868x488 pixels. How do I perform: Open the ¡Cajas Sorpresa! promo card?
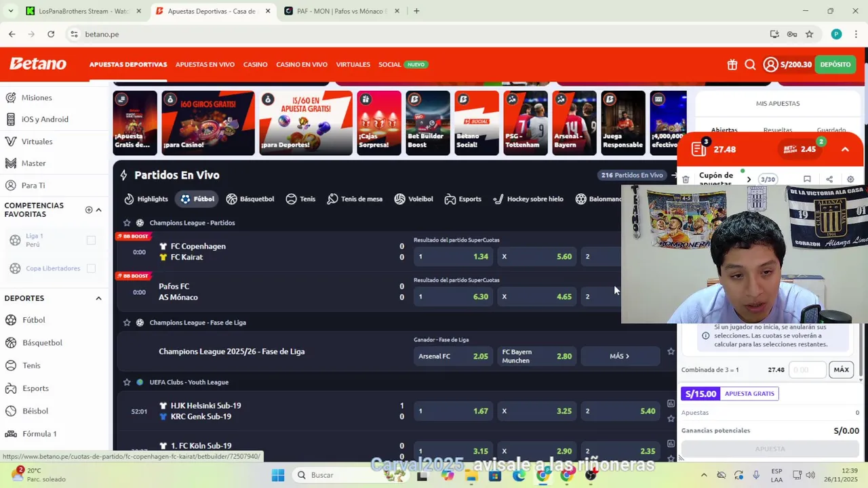click(379, 123)
